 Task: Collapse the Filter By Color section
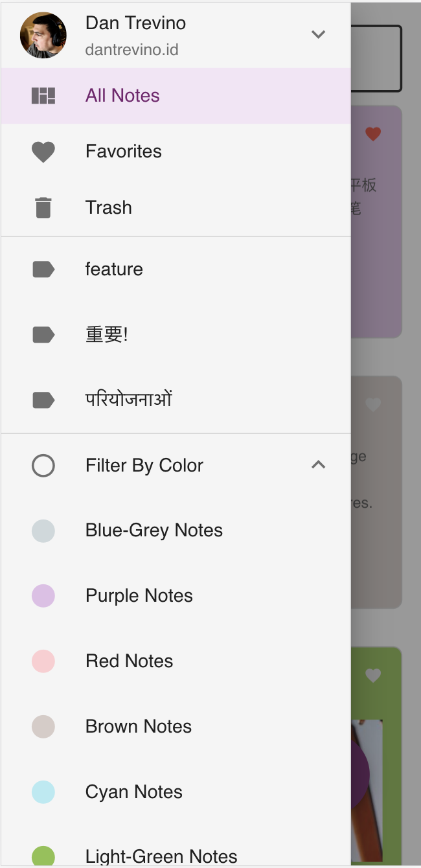318,465
